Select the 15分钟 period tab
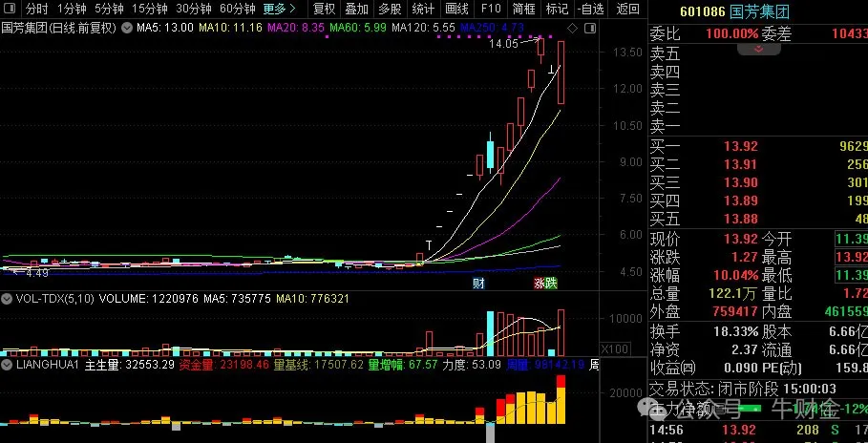 coord(149,10)
